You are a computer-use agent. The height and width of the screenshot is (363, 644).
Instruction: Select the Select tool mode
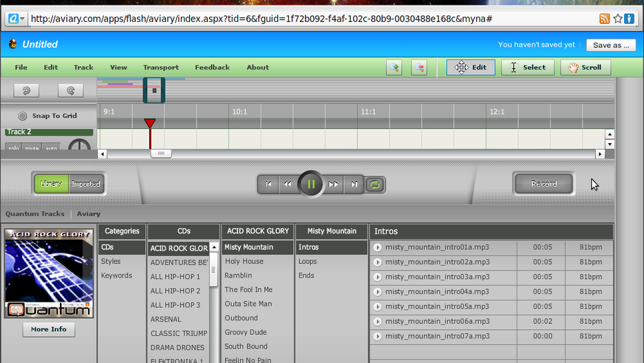coord(528,68)
